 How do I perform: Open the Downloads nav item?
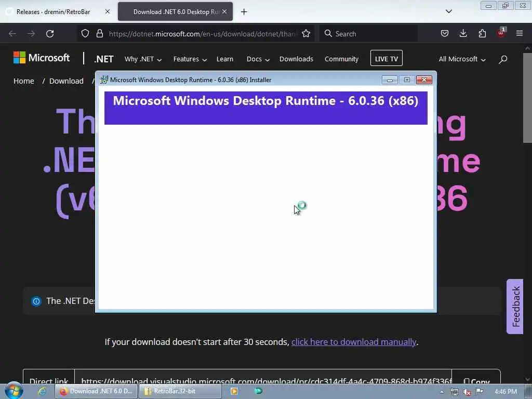tap(296, 59)
